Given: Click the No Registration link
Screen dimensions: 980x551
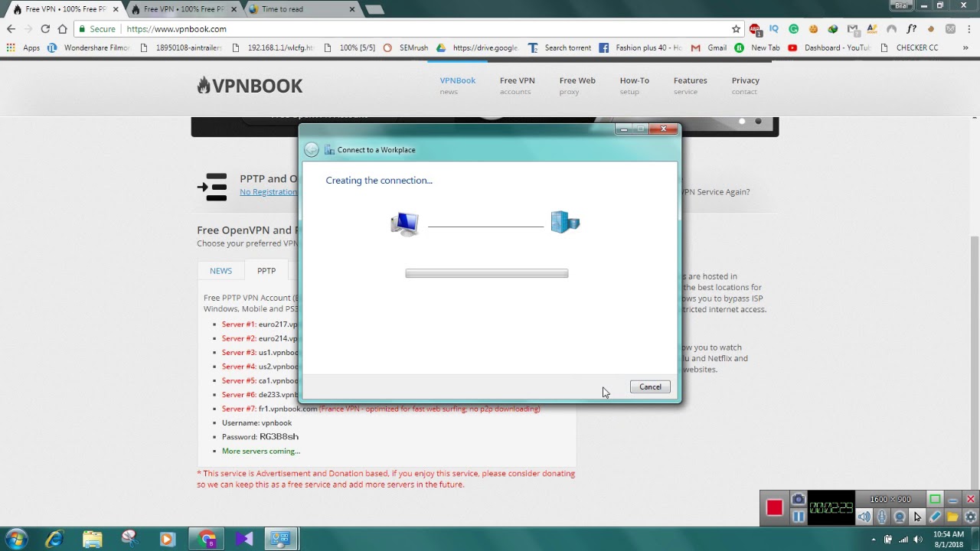Looking at the screenshot, I should click(268, 192).
